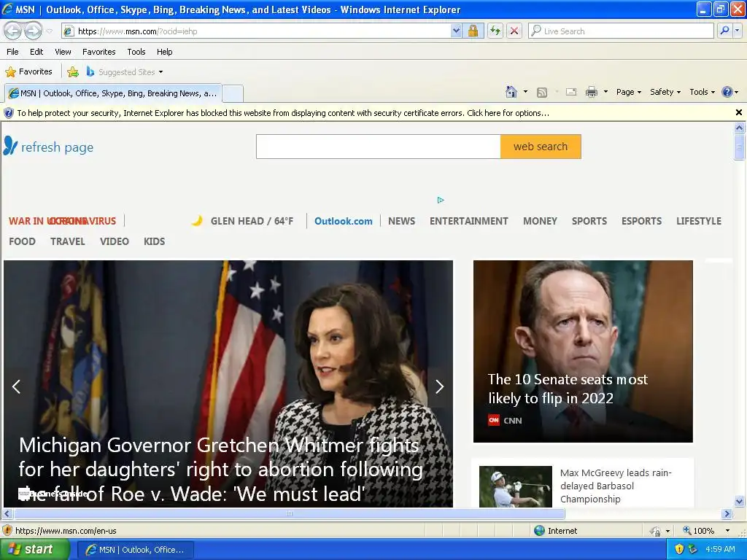Open the Safety command menu
The image size is (747, 560).
[665, 92]
